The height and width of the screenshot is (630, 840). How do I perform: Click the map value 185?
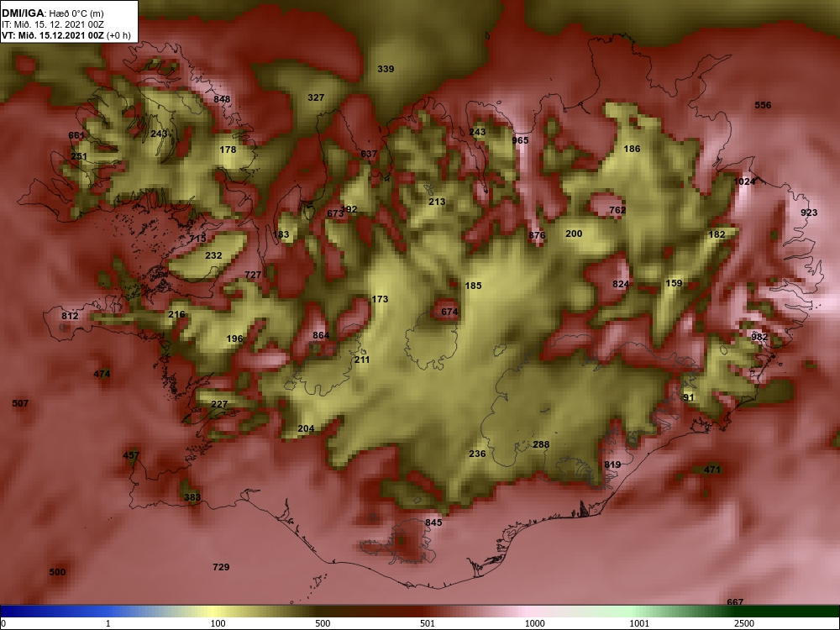(x=473, y=286)
